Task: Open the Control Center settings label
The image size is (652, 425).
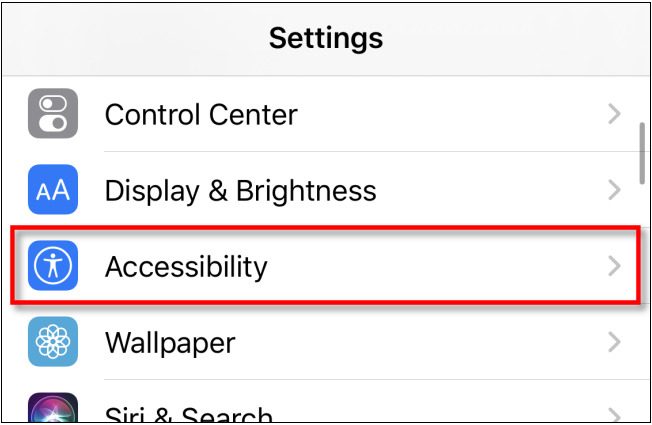Action: point(201,114)
